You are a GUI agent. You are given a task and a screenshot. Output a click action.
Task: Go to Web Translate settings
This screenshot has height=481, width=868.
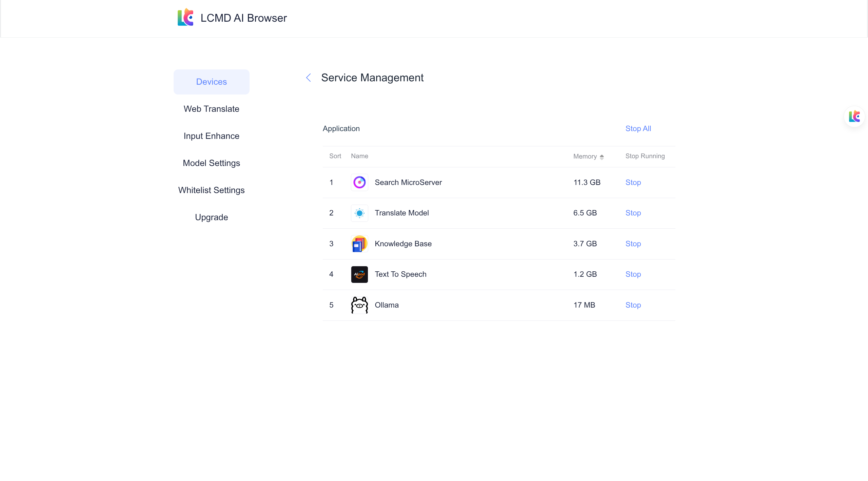coord(212,109)
